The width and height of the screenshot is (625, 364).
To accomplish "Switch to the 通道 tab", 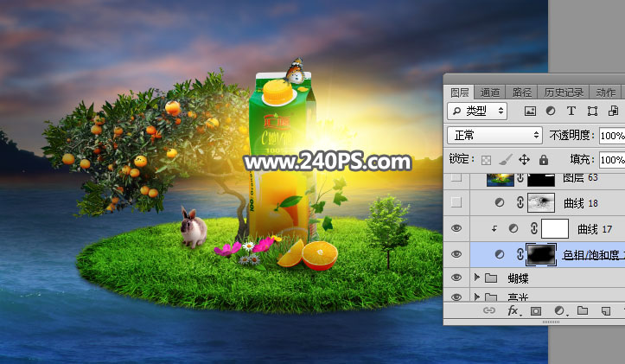I will (x=490, y=93).
